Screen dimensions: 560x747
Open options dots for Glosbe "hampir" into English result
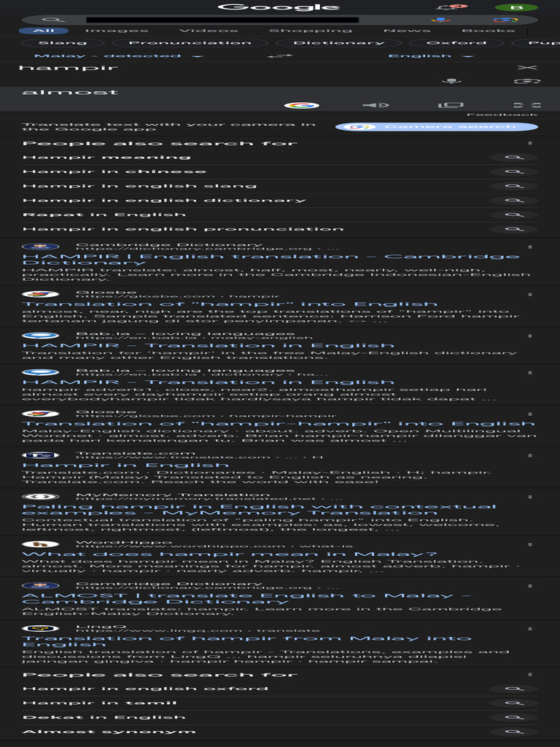click(530, 295)
